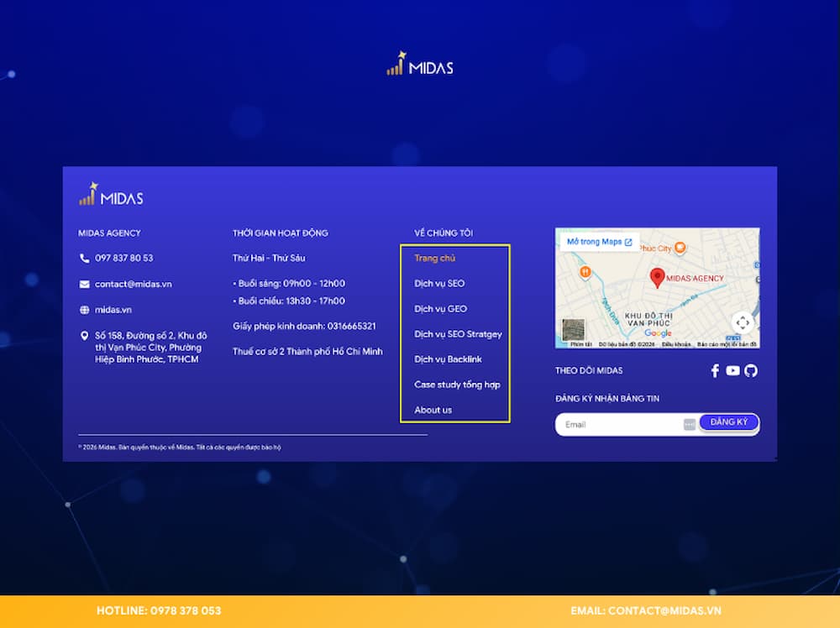Click the globe icon beside midas.vn
Screen dimensions: 840x628
[x=84, y=310]
